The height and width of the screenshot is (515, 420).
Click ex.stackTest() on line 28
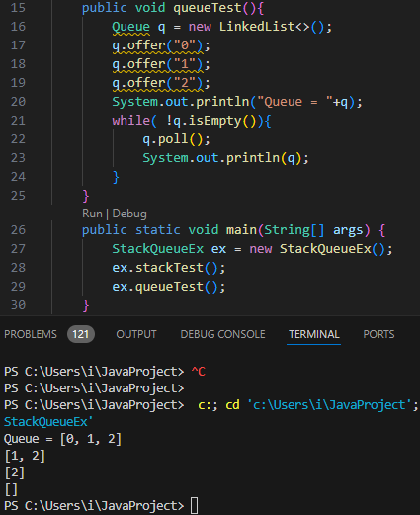click(165, 268)
